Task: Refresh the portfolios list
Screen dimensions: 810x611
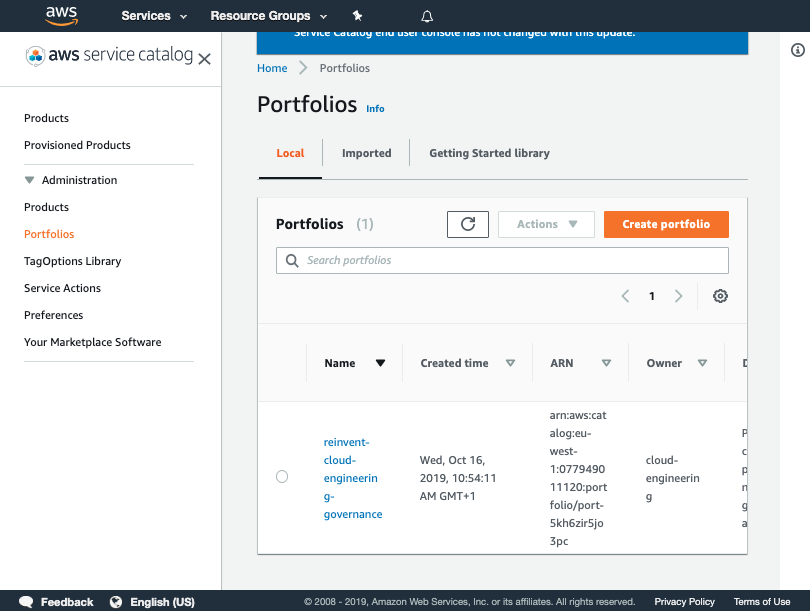Action: pos(468,224)
